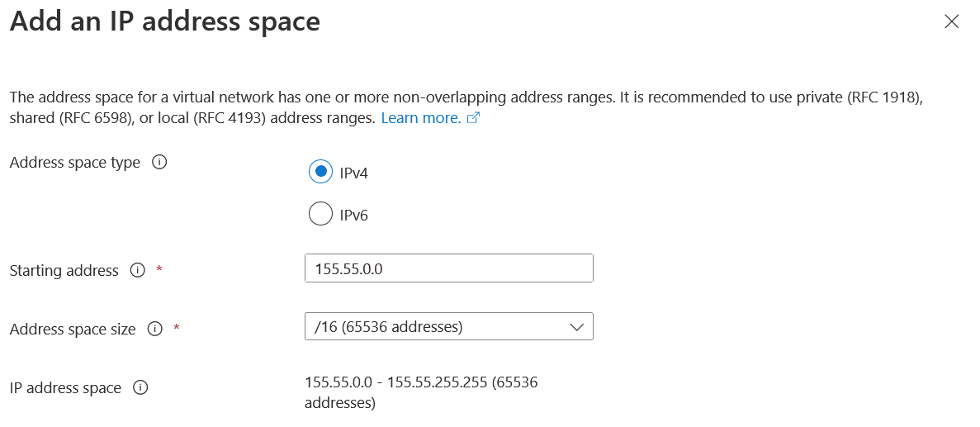Viewport: 980px width, 427px height.
Task: Show info tooltip for Starting address
Action: pos(138,270)
